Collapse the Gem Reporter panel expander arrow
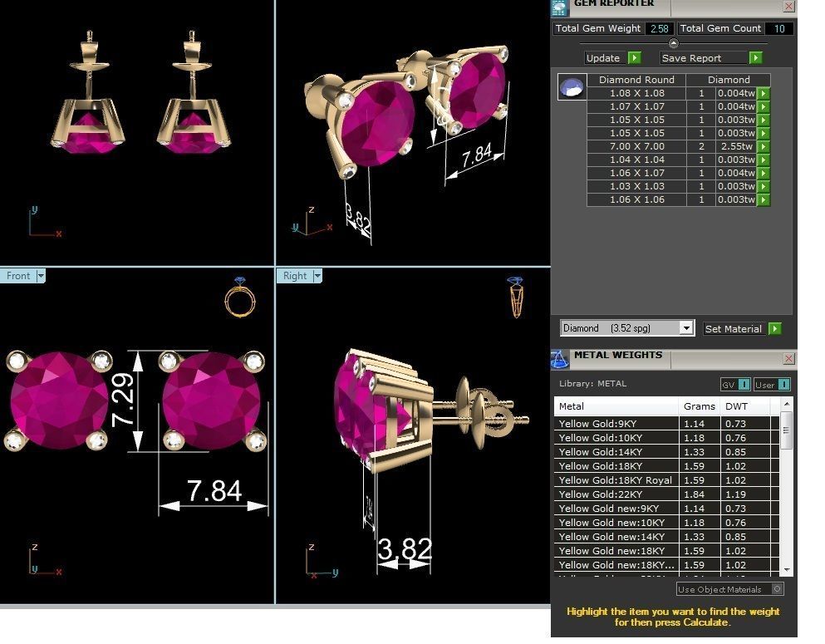This screenshot has width=825, height=644. click(x=673, y=43)
